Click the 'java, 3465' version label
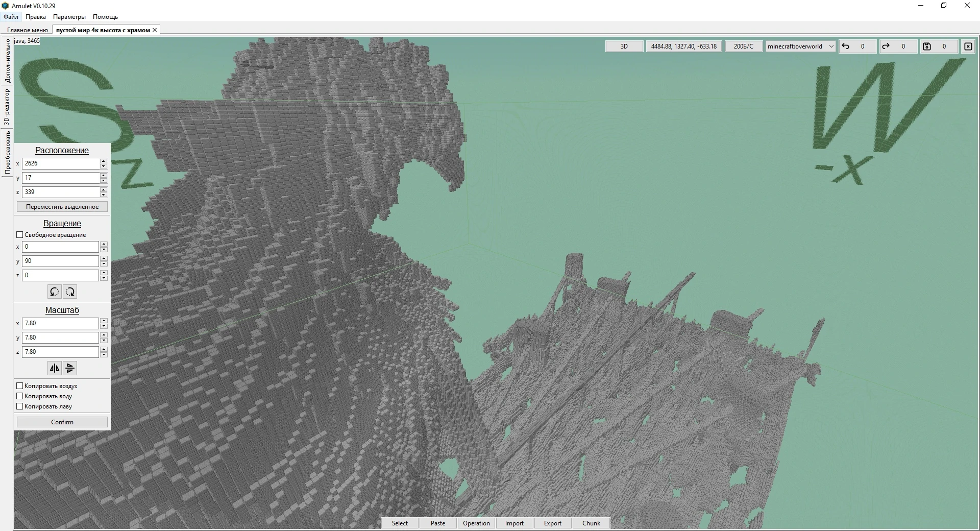This screenshot has height=531, width=980. (x=27, y=41)
